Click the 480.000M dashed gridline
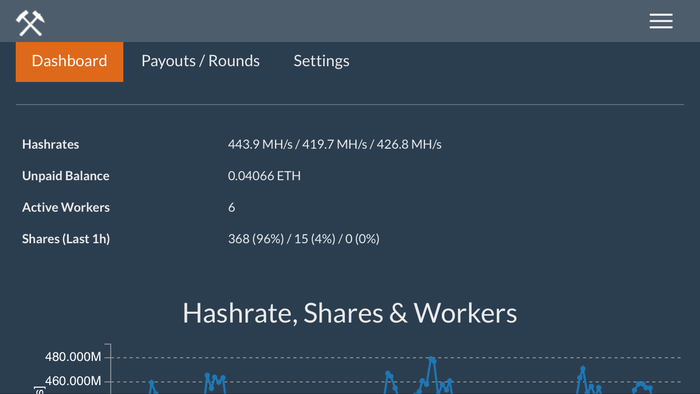700x394 pixels. (396, 357)
